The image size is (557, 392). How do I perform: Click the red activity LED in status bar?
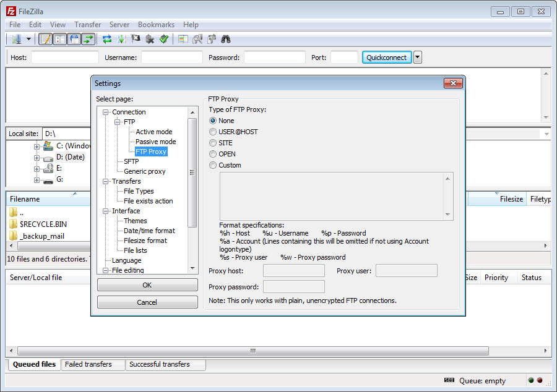(540, 380)
